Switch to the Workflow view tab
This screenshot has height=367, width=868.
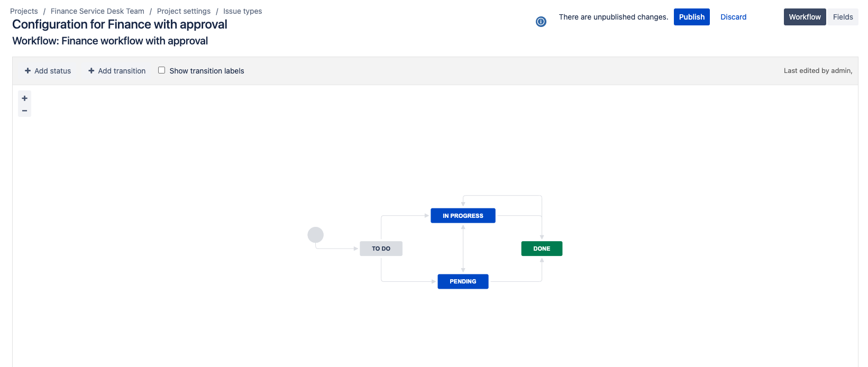click(805, 17)
